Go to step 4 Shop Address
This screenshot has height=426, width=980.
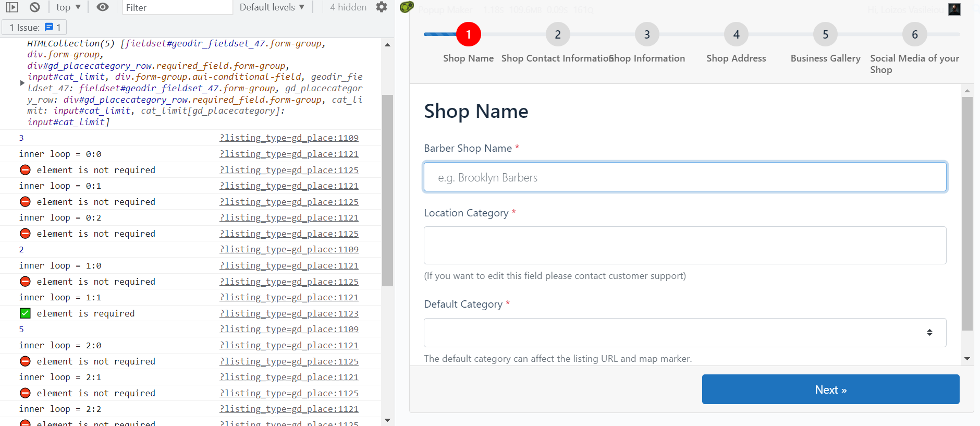click(736, 34)
